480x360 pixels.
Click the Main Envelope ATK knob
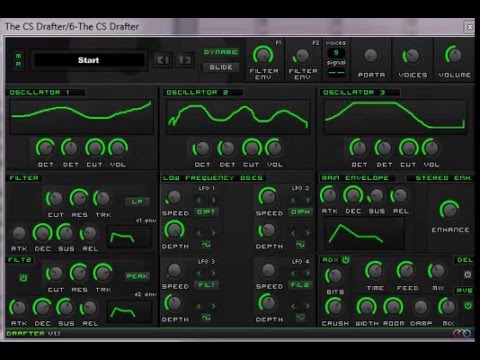click(x=329, y=196)
